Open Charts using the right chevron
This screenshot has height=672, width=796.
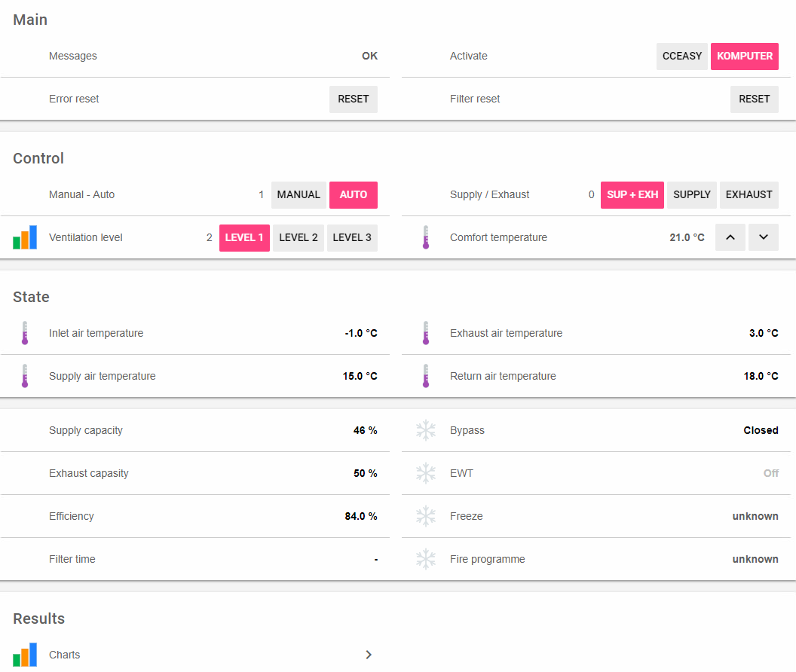(369, 655)
